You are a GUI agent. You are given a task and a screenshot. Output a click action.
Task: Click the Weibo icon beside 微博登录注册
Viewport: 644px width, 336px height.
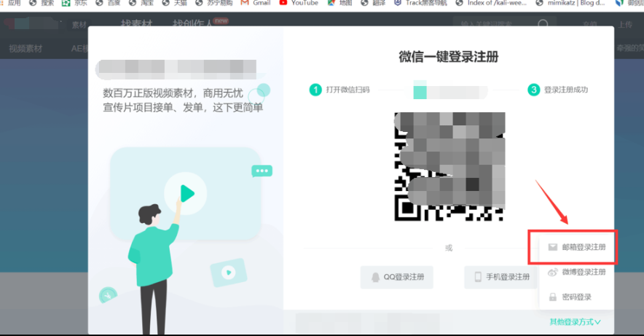point(553,272)
